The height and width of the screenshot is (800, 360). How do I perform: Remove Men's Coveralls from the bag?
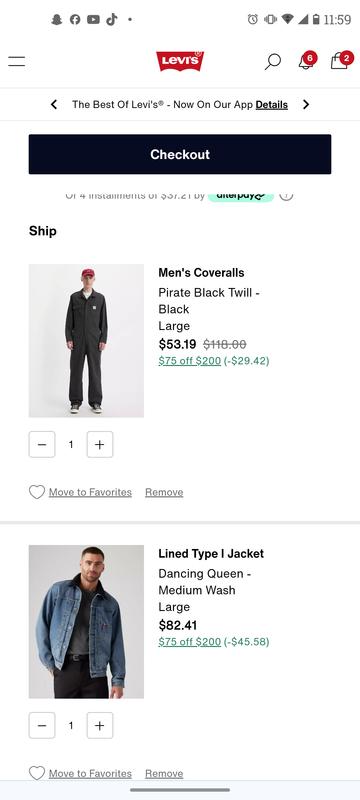point(164,492)
